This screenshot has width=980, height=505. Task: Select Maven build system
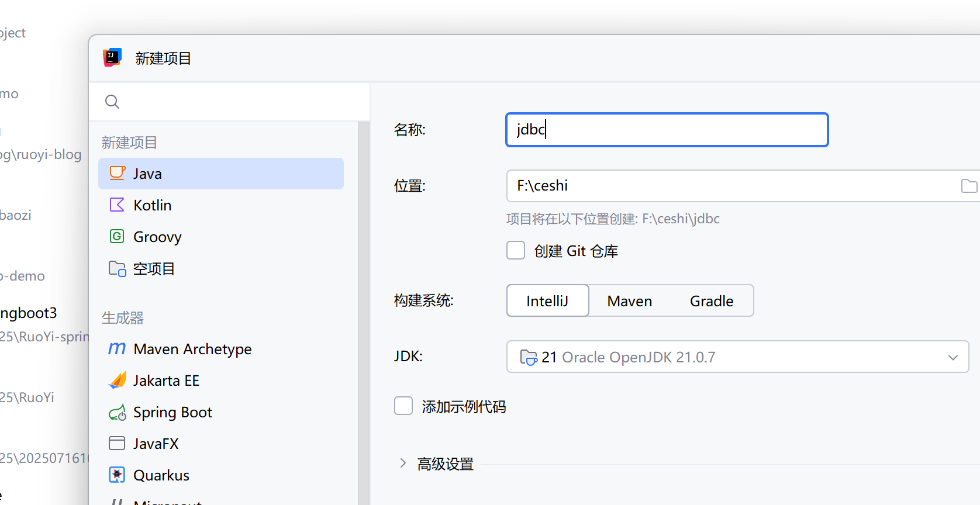click(629, 300)
